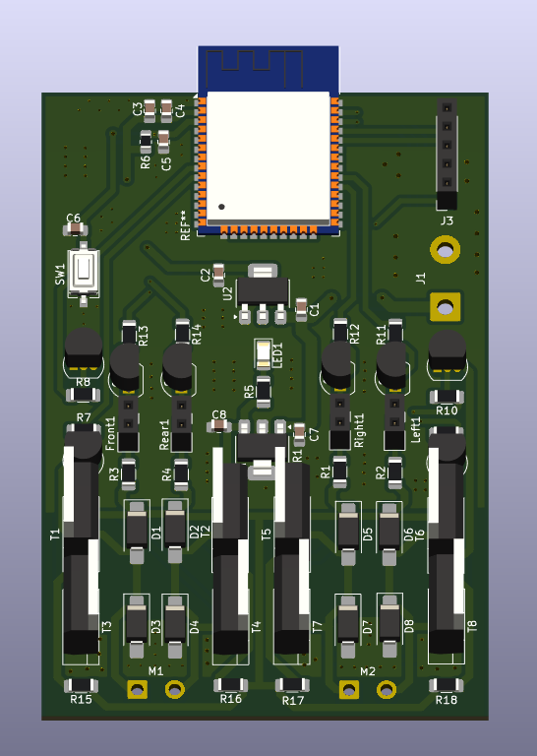Select the Left1 pin header
Screen dimensions: 537x756
(x=394, y=422)
